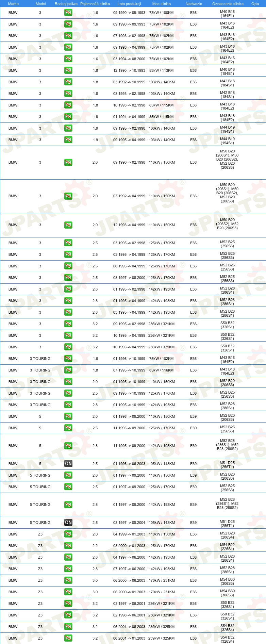Click petrol icon for 5 TOURING 2.8

[x=68, y=505]
